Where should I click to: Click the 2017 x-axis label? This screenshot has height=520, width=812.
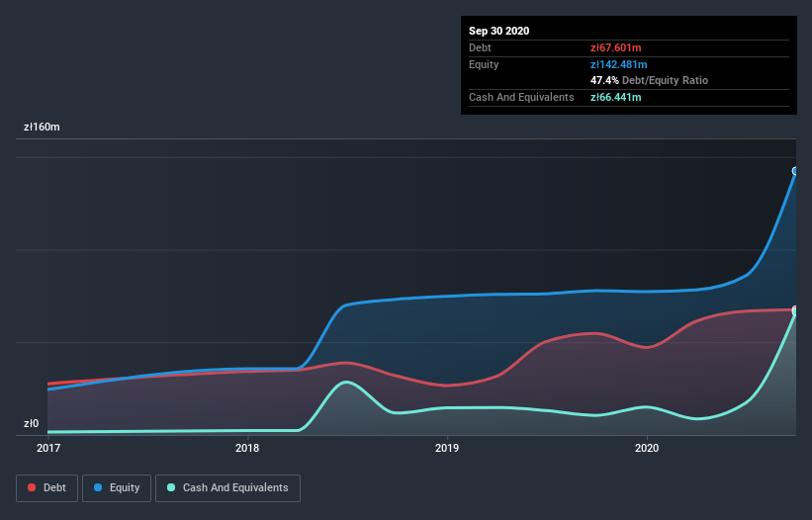(48, 448)
